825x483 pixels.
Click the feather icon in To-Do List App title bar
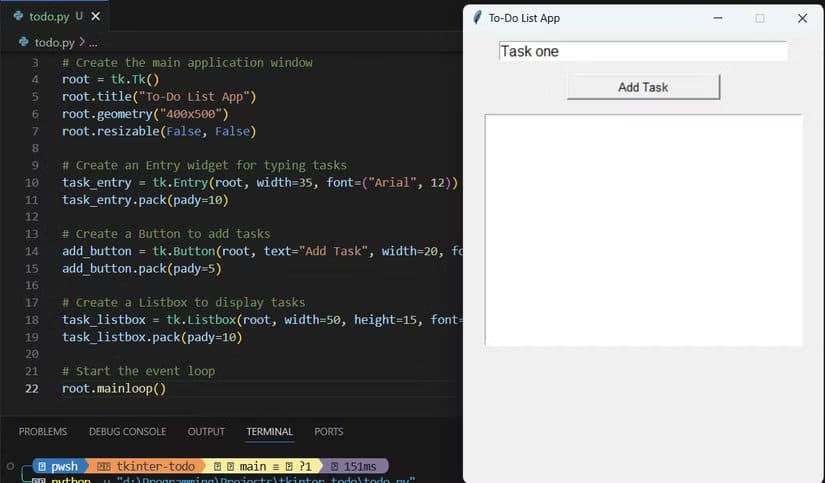tap(477, 17)
